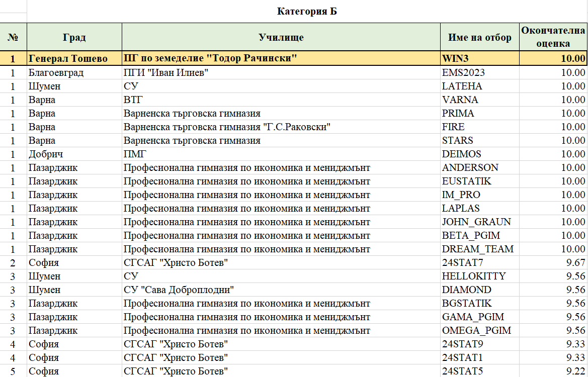Select the 9.33 score in the 24STAT9 row
This screenshot has height=377, width=588.
click(x=553, y=344)
